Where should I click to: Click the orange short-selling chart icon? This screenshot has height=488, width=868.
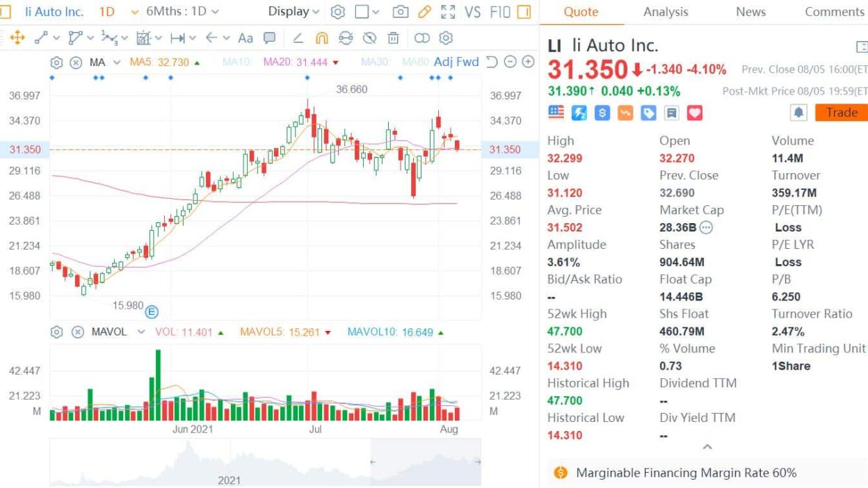click(x=625, y=113)
